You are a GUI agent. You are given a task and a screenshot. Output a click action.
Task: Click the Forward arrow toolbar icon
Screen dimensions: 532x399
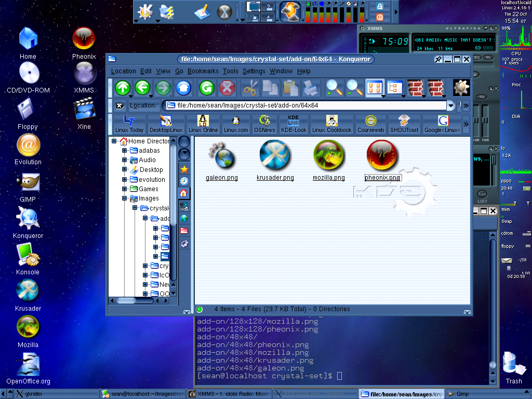(x=163, y=88)
